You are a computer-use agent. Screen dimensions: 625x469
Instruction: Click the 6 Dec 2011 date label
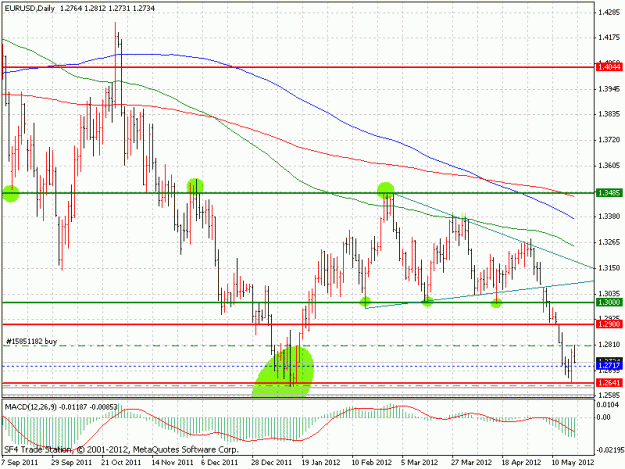point(220,463)
